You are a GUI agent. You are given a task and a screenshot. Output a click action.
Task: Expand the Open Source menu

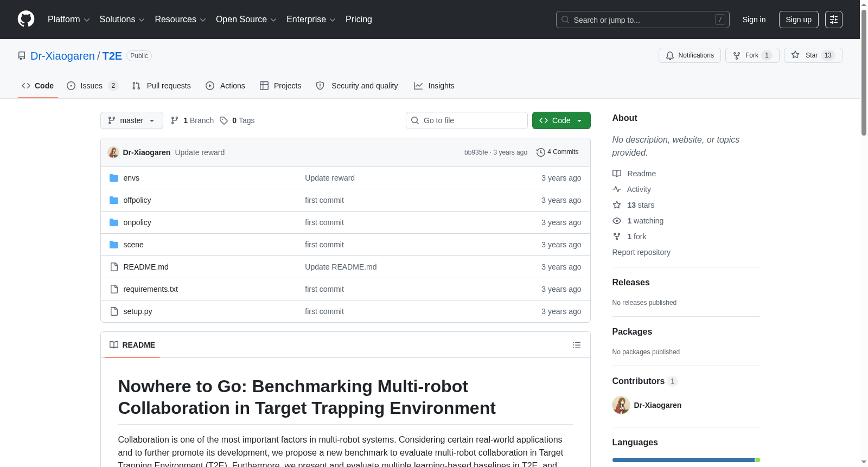[246, 20]
